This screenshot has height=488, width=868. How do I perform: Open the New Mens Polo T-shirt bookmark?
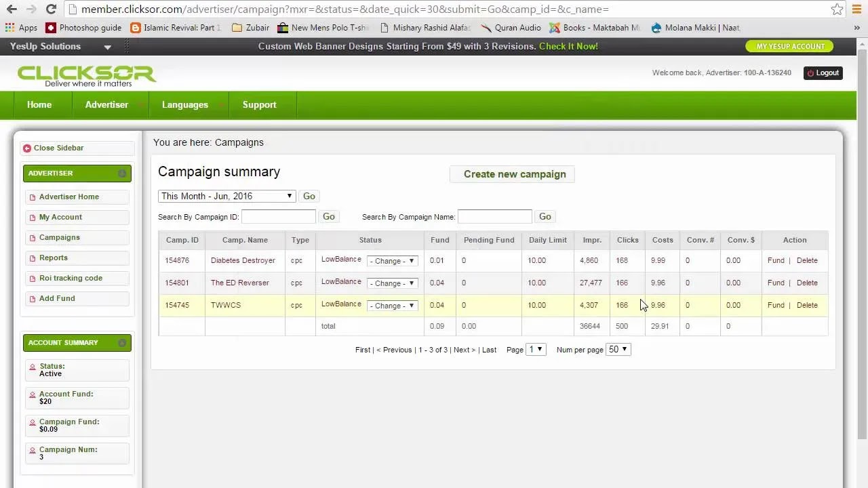click(x=324, y=28)
